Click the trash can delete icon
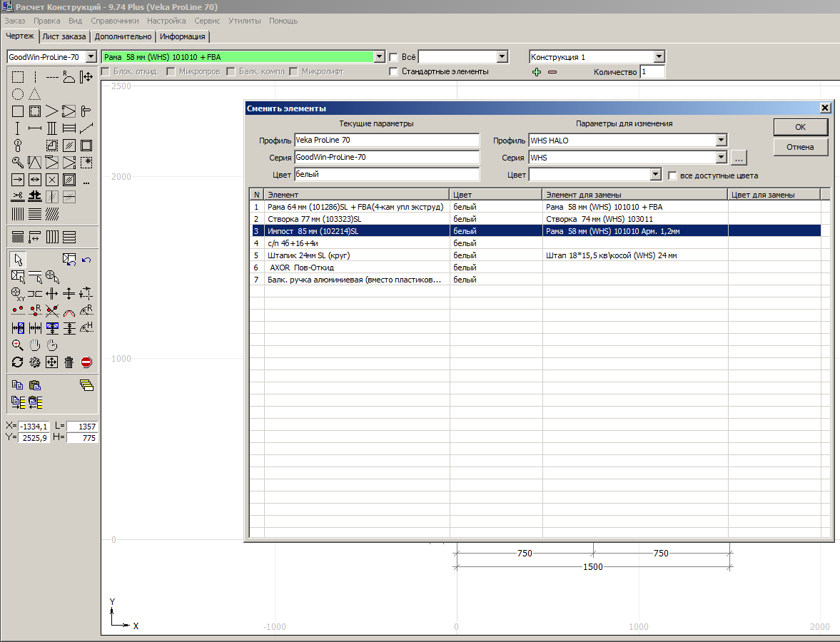The image size is (840, 642). (x=69, y=362)
